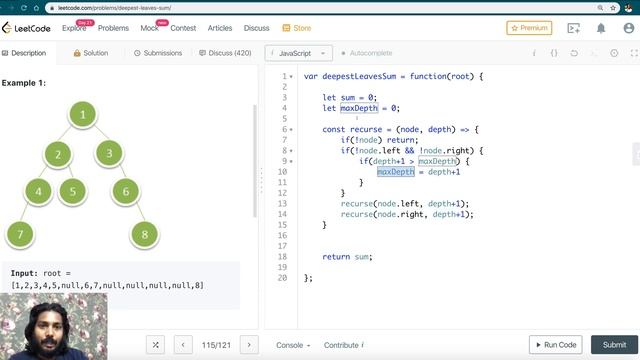Image resolution: width=640 pixels, height=360 pixels.
Task: Open the Explore menu
Action: click(x=74, y=28)
